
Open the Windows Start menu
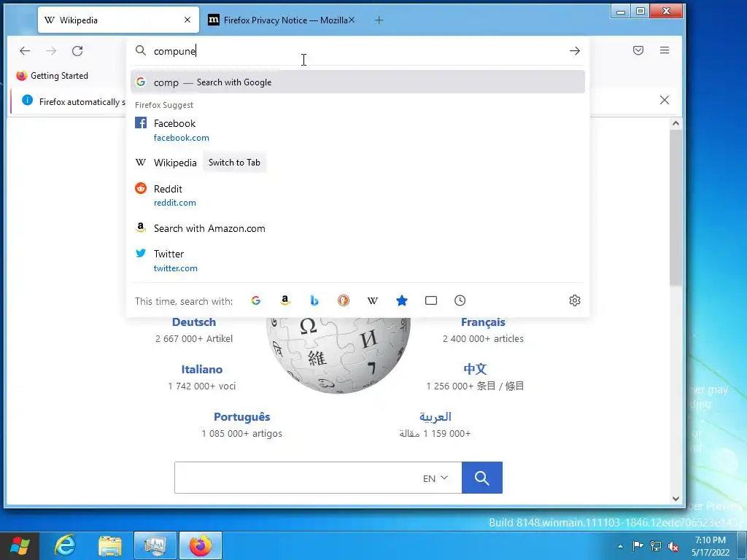20,545
